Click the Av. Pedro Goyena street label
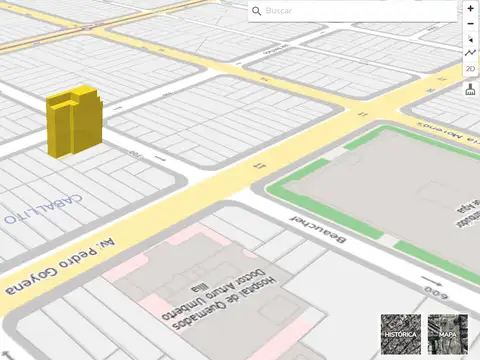This screenshot has height=360, width=480. (x=60, y=267)
